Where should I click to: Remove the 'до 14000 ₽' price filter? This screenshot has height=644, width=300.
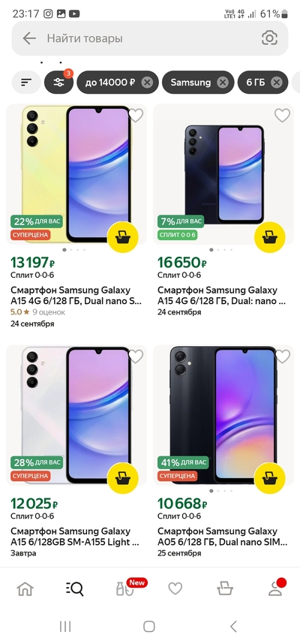coord(147,83)
